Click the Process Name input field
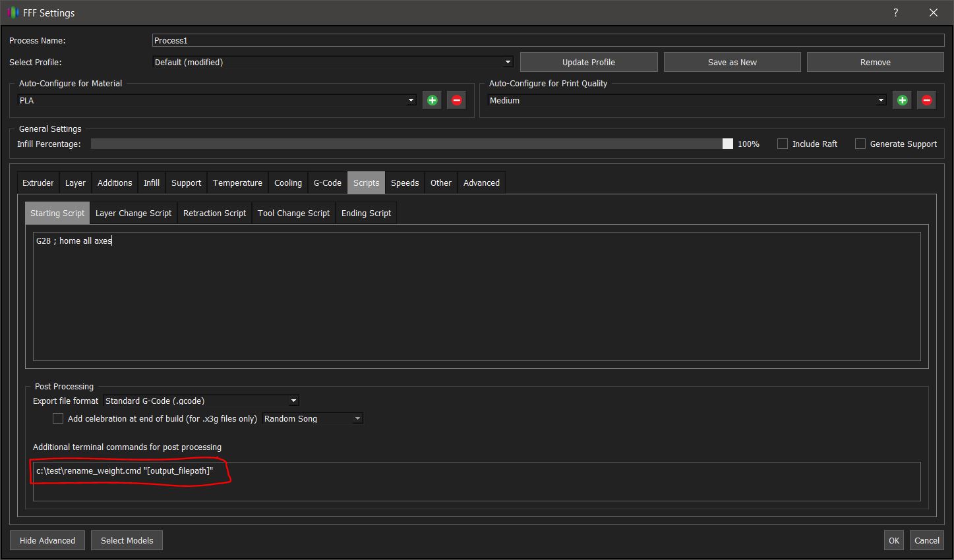Viewport: 954px width, 560px height. point(548,40)
